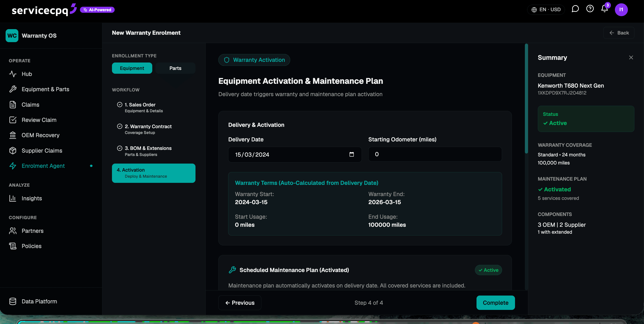Image resolution: width=644 pixels, height=324 pixels.
Task: Click the Starting Odometer input field
Action: (435, 154)
